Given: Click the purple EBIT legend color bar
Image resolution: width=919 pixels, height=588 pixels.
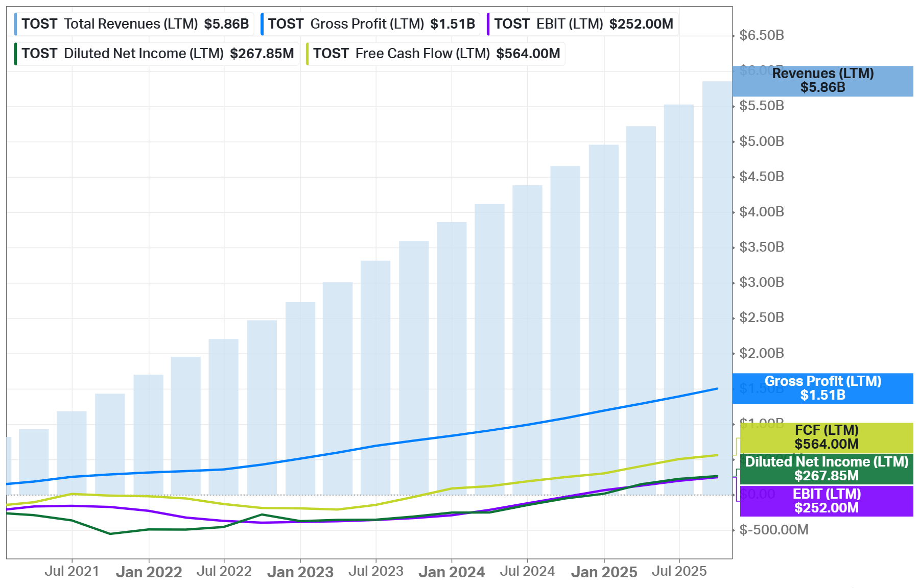Looking at the screenshot, I should coord(488,24).
